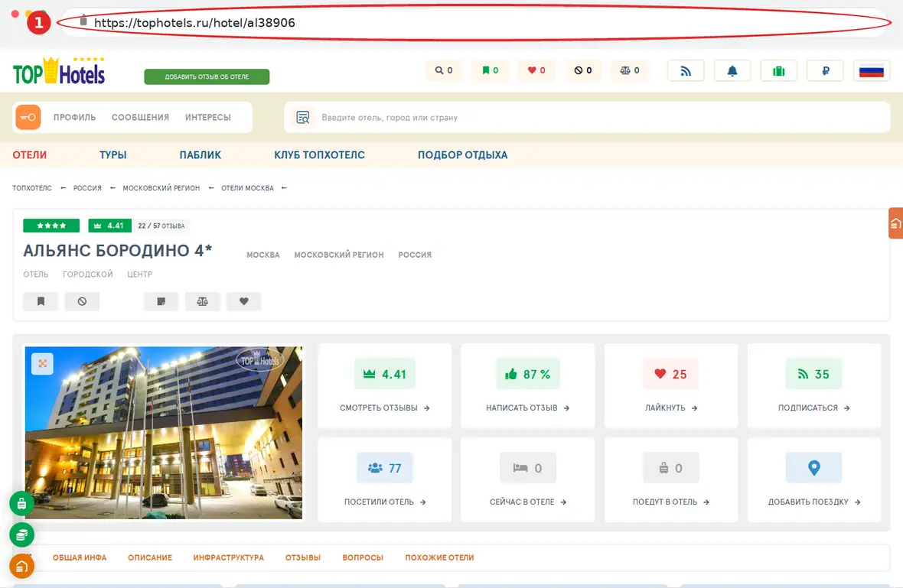Click СЕЙЧАС В ОТЕЛЕ link
This screenshot has height=588, width=903.
[527, 502]
